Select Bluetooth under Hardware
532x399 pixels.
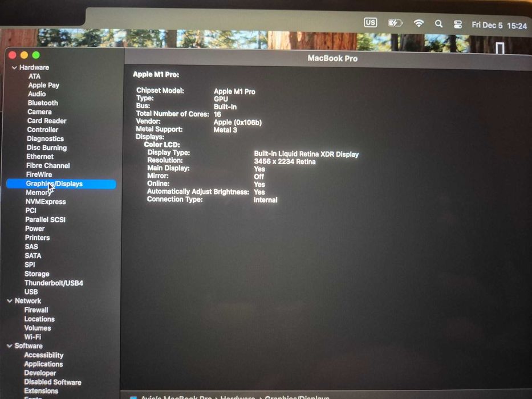[43, 103]
